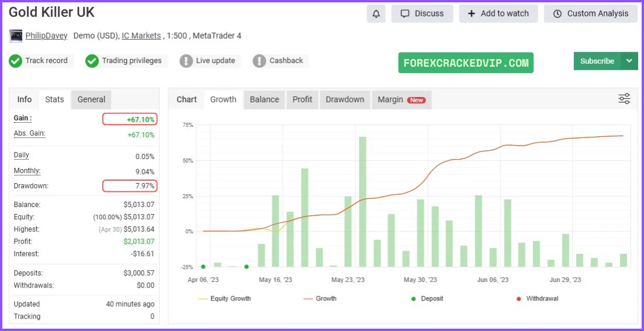The image size is (644, 331).
Task: Click the Live update warning icon
Action: [186, 61]
